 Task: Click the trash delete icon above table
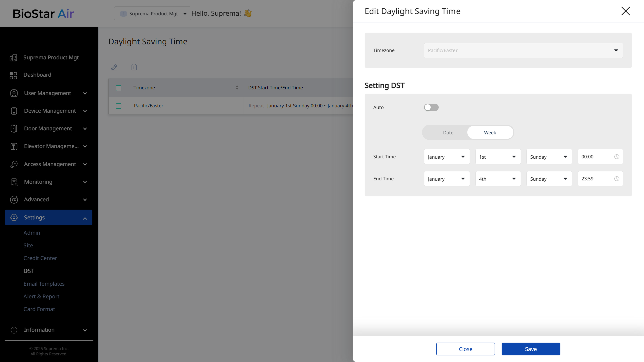(134, 67)
